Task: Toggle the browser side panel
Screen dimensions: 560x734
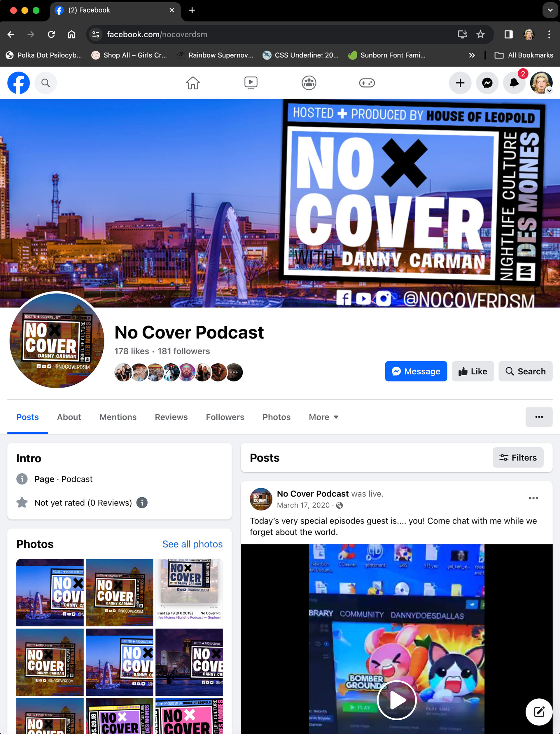Action: point(509,34)
